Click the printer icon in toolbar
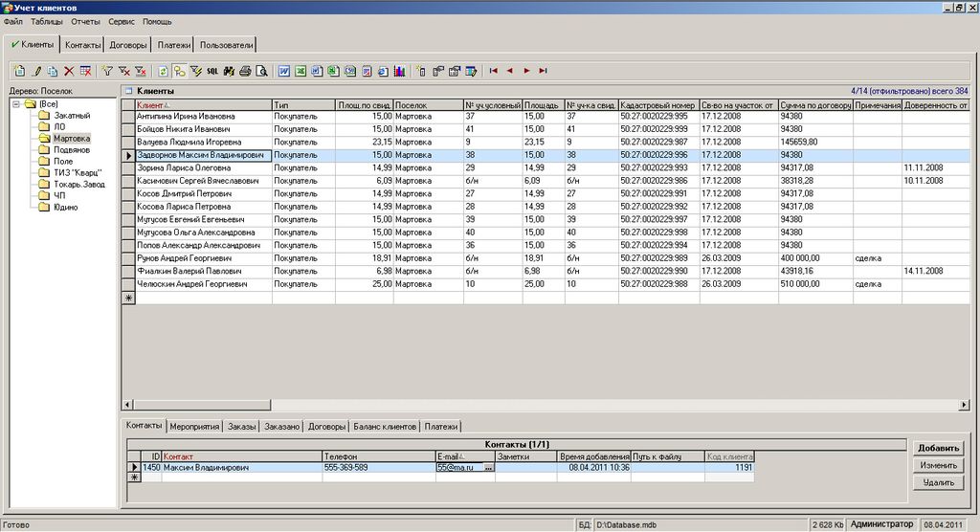 tap(245, 71)
